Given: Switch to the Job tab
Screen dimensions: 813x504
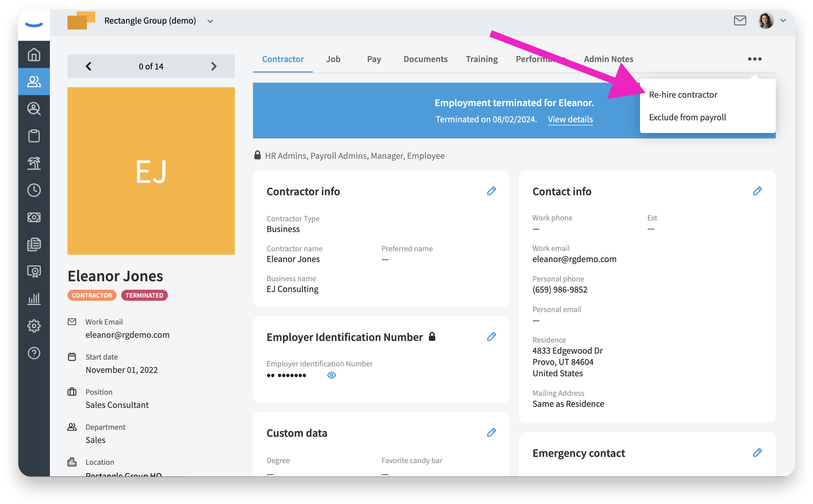Looking at the screenshot, I should pos(333,59).
